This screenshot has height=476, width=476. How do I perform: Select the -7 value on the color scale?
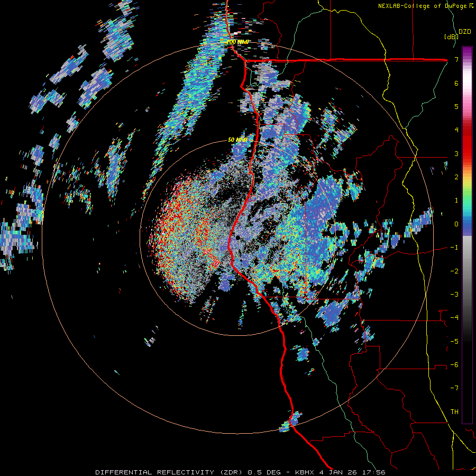click(x=454, y=388)
